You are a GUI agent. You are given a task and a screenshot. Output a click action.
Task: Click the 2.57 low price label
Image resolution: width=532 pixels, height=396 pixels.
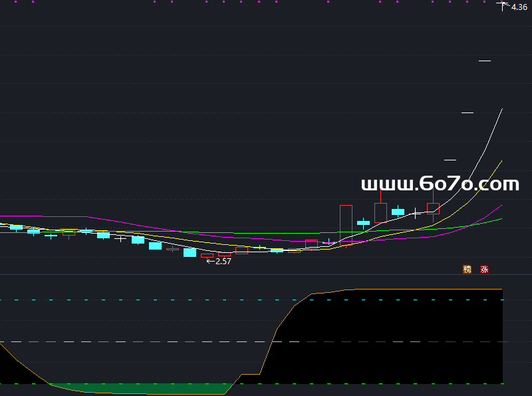223,262
